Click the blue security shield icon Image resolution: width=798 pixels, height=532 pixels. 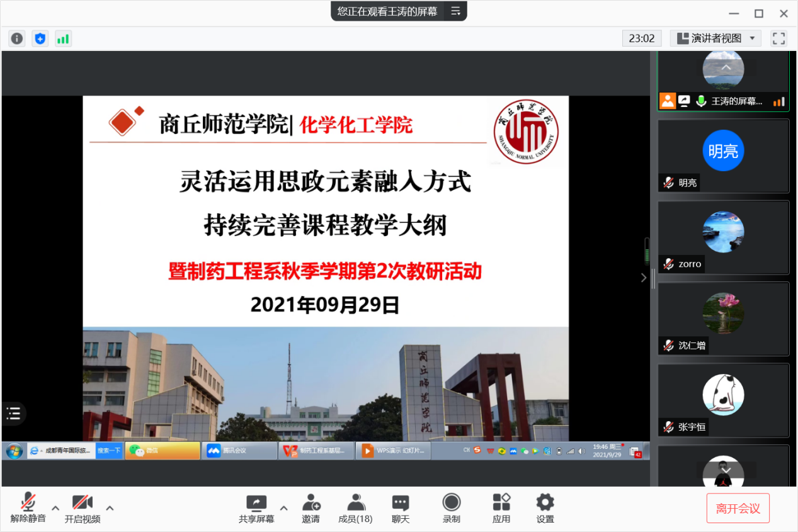[40, 38]
